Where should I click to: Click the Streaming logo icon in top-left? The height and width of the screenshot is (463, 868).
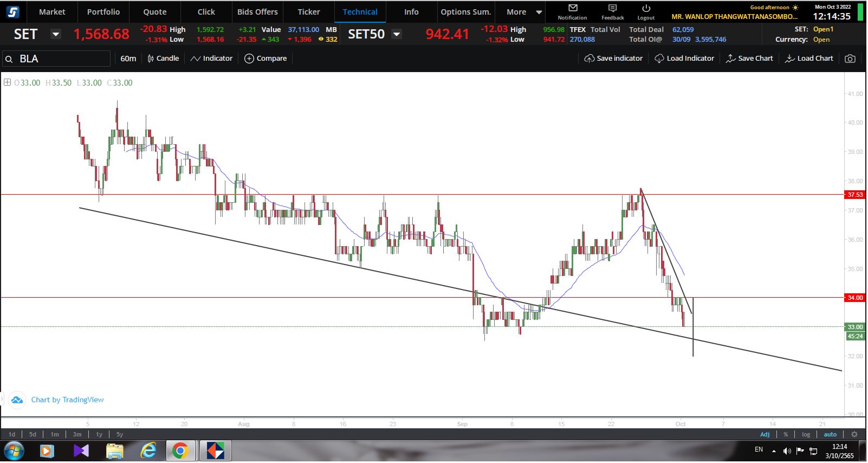tap(12, 11)
